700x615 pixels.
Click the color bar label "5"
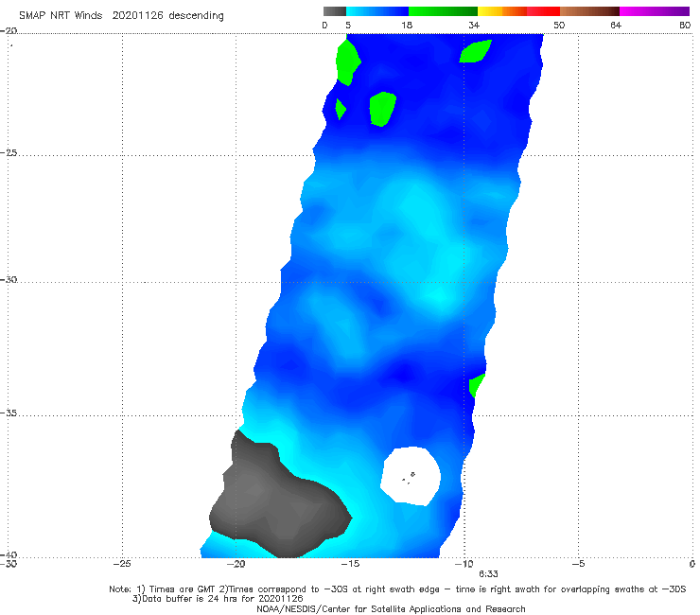348,25
